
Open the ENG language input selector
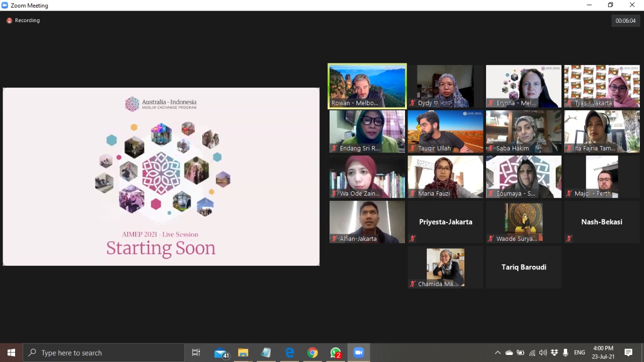(x=580, y=352)
